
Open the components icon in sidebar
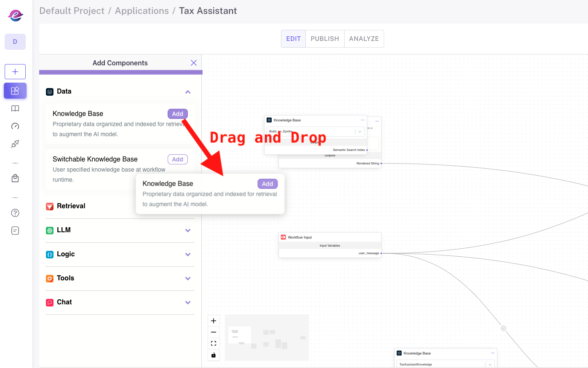[15, 91]
